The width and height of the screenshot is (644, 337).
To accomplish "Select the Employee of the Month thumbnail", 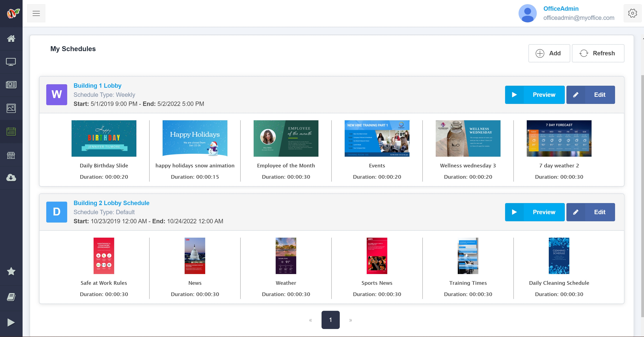I will [286, 138].
